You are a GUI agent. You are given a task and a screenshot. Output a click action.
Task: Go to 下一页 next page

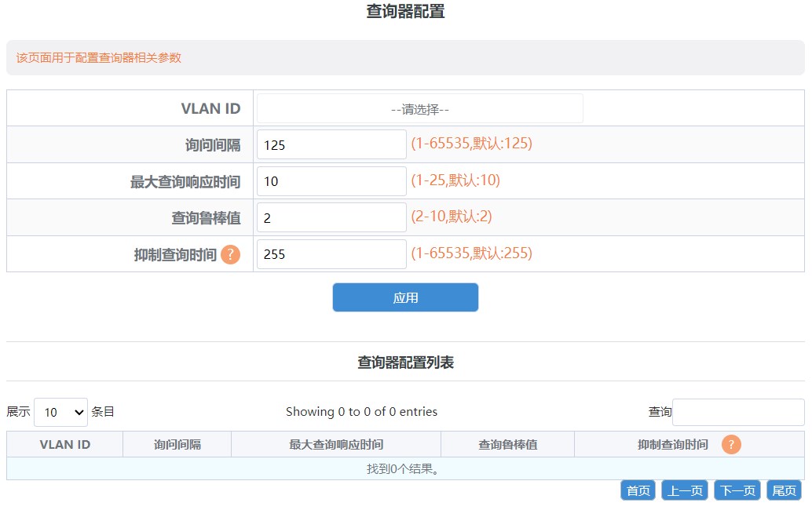point(737,490)
